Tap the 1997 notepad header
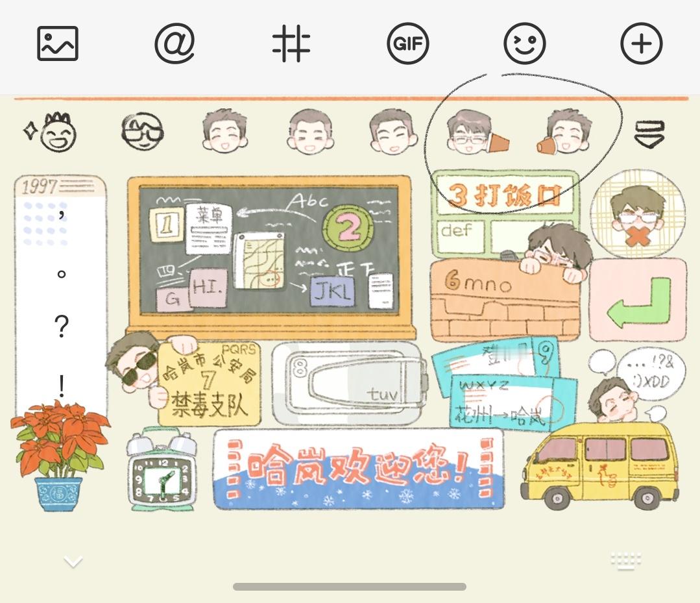 [61, 186]
